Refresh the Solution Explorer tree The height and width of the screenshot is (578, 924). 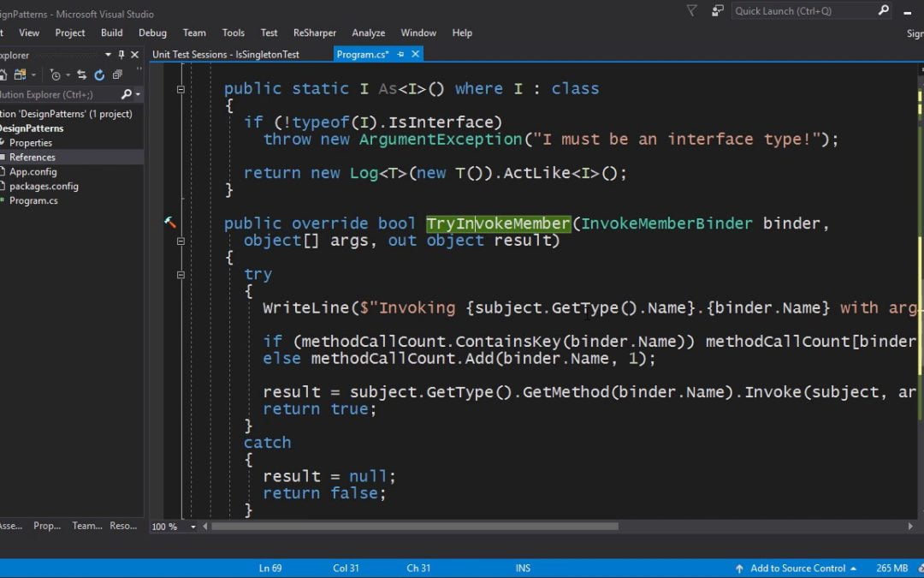[99, 74]
